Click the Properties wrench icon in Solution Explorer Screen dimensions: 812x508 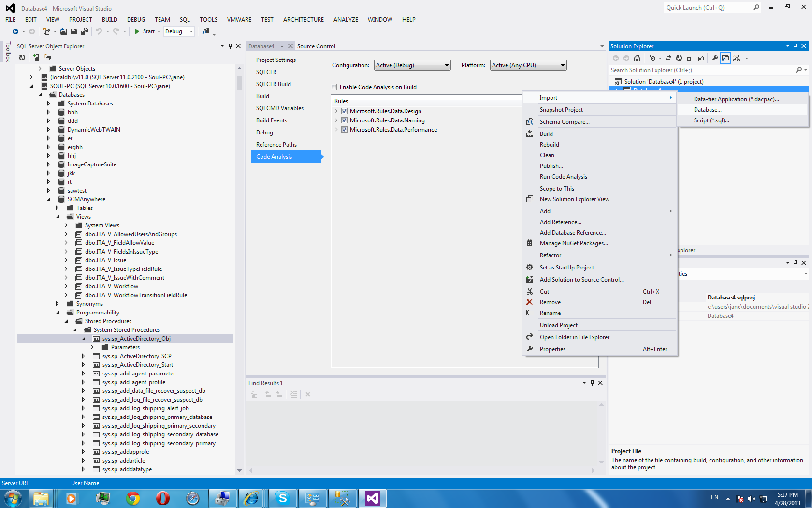pyautogui.click(x=715, y=58)
